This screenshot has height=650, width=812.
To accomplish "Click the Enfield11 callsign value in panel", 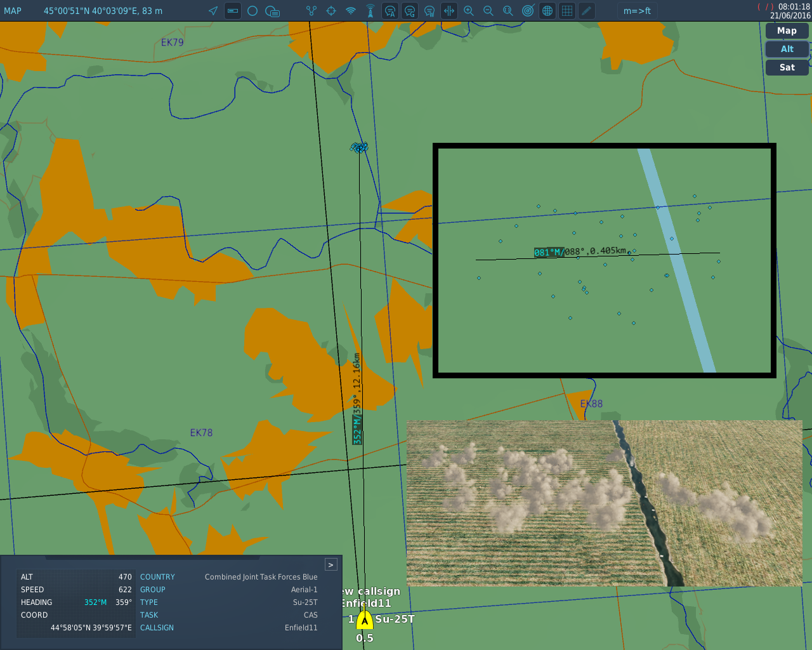I will (x=301, y=628).
